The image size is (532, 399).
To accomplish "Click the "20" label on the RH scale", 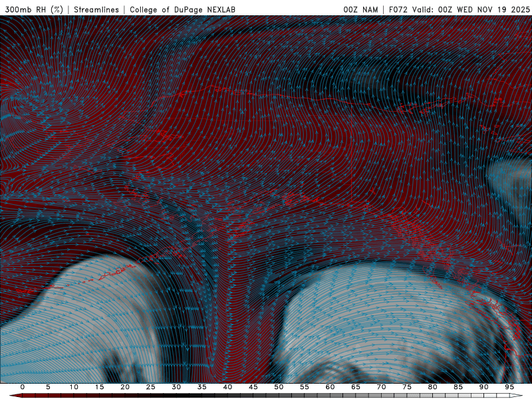I will pos(125,387).
